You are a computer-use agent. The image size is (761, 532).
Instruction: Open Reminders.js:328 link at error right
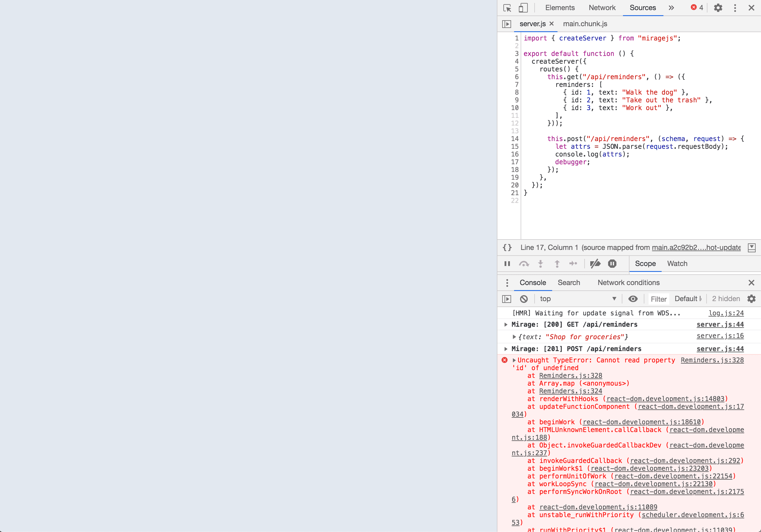click(x=712, y=360)
